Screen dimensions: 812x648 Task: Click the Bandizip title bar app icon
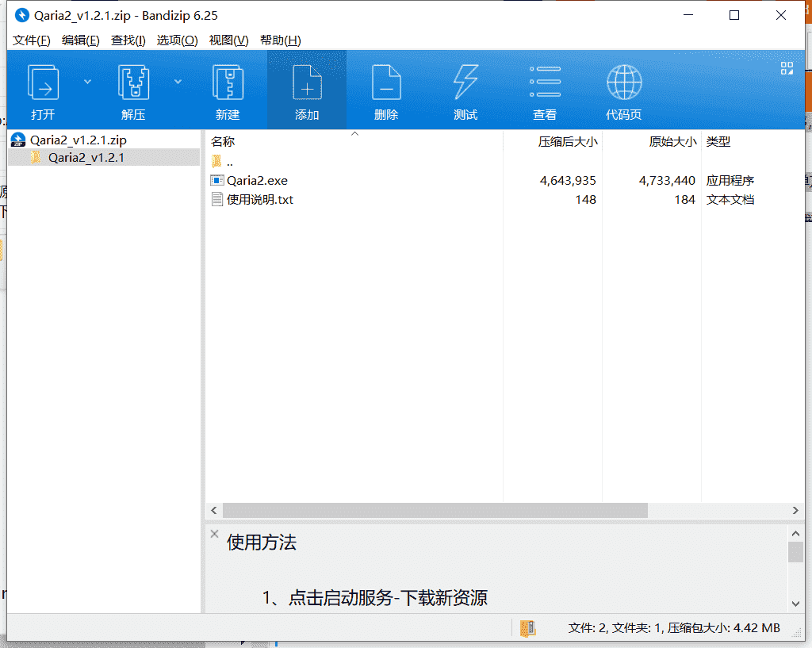click(21, 15)
